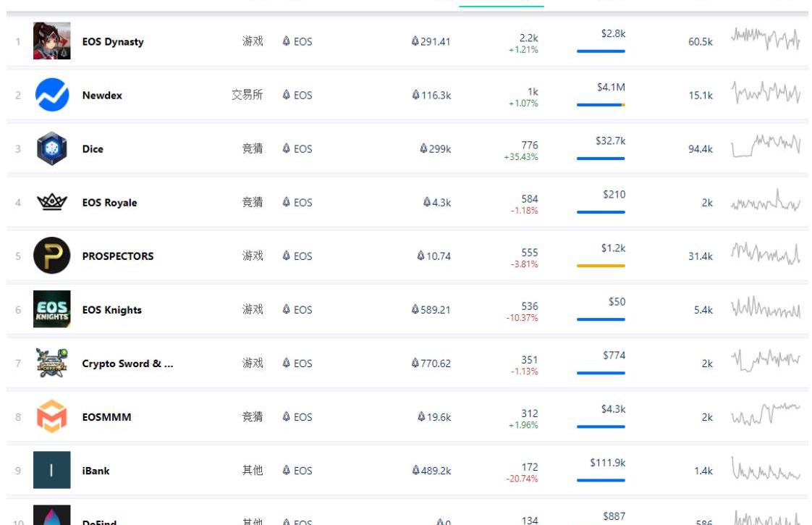Select the EOS Royale crown icon
The width and height of the screenshot is (812, 525).
pos(52,202)
